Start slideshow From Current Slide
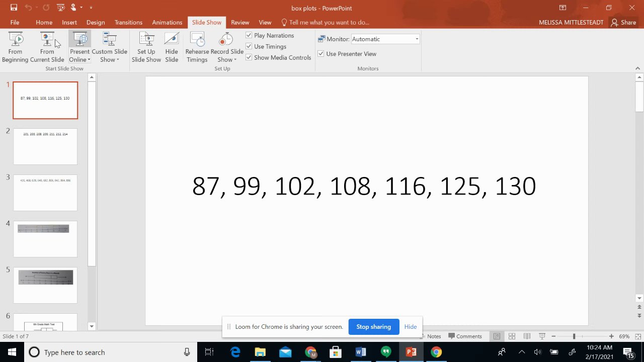 (47, 47)
